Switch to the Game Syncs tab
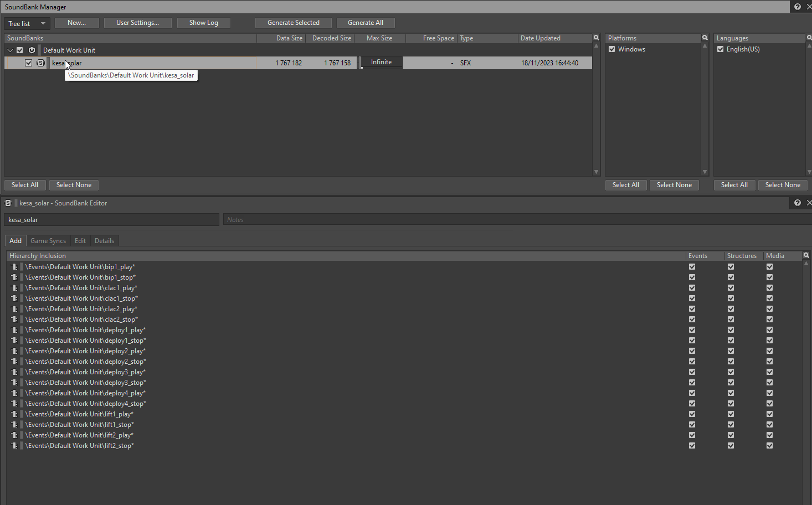This screenshot has height=505, width=812. 48,241
